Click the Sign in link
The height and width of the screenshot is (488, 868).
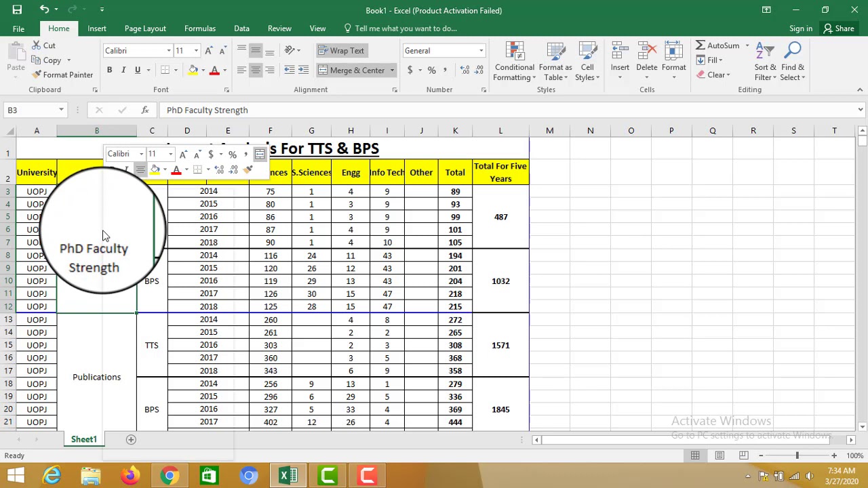coord(801,28)
